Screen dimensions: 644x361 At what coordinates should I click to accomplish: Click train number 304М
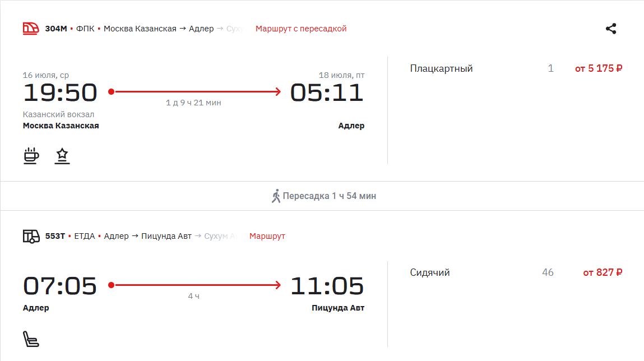[56, 29]
